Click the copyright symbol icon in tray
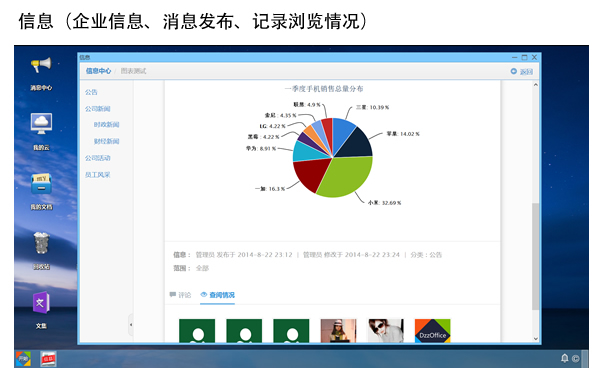The height and width of the screenshot is (387, 600). [x=576, y=359]
